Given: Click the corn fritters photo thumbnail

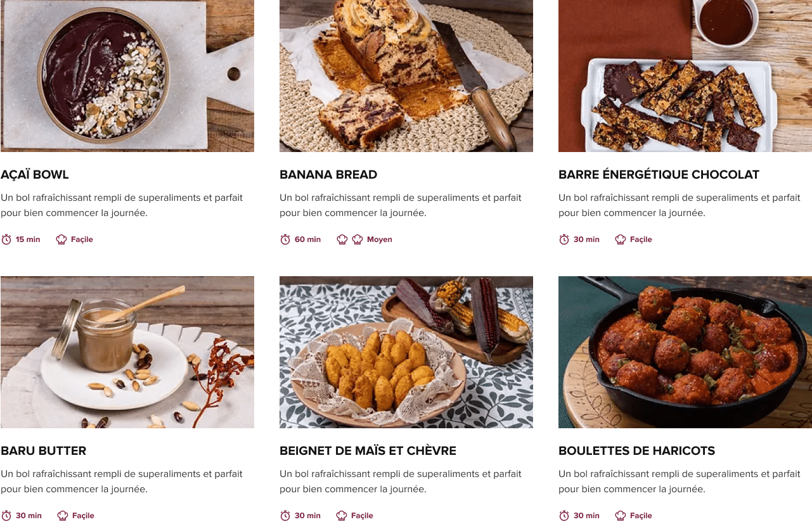Looking at the screenshot, I should coord(406,352).
